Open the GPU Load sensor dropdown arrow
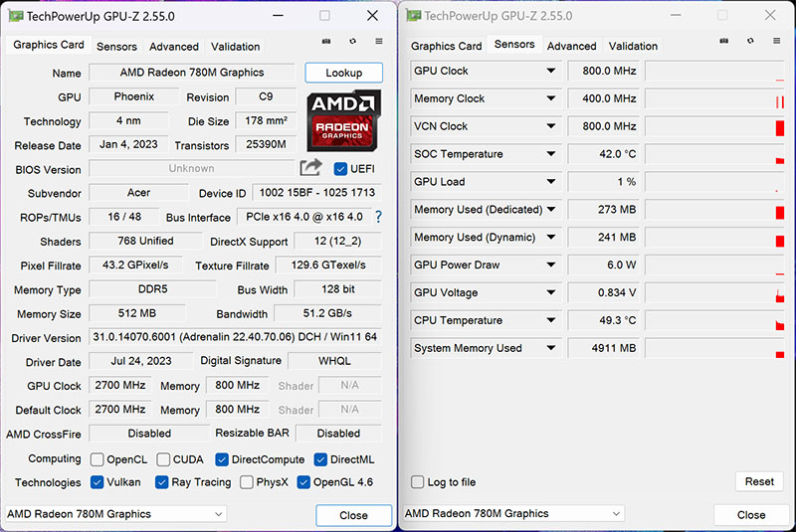This screenshot has width=796, height=532. tap(551, 182)
